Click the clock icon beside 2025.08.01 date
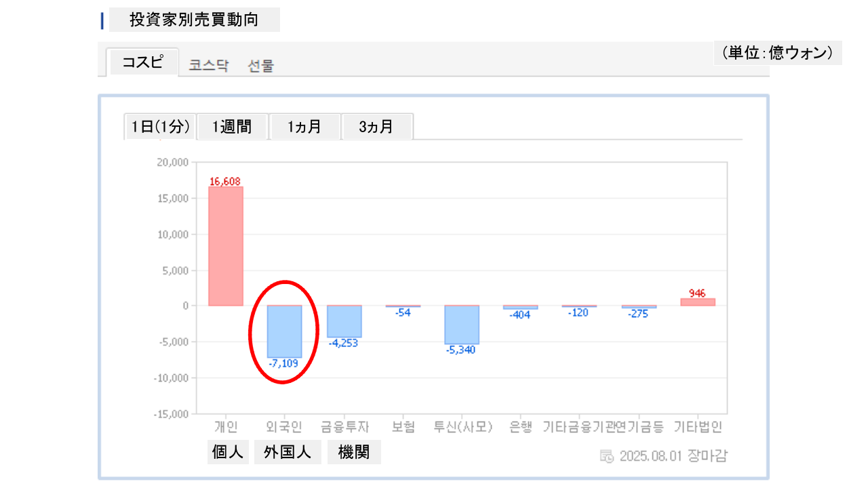868x488 pixels. click(x=607, y=455)
